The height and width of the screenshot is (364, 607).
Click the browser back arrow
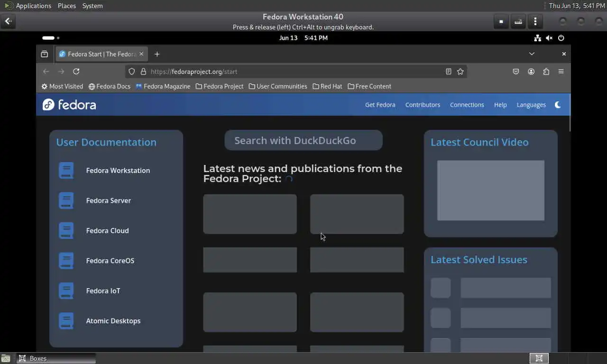46,72
